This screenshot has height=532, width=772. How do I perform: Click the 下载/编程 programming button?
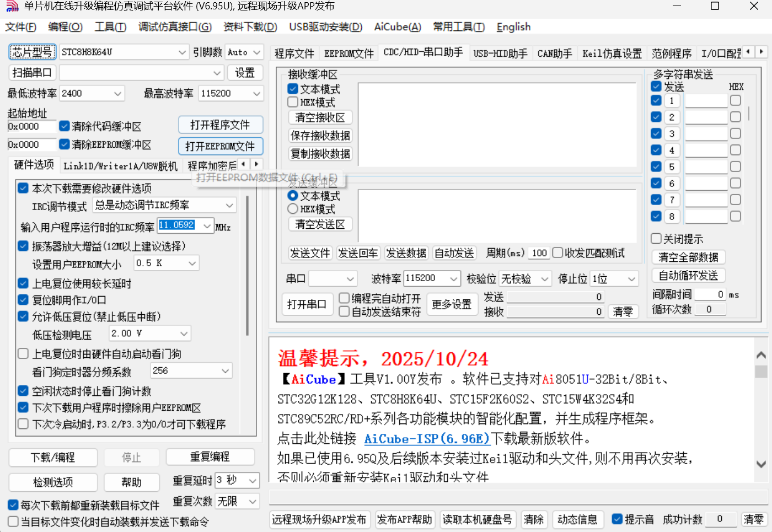[52, 457]
